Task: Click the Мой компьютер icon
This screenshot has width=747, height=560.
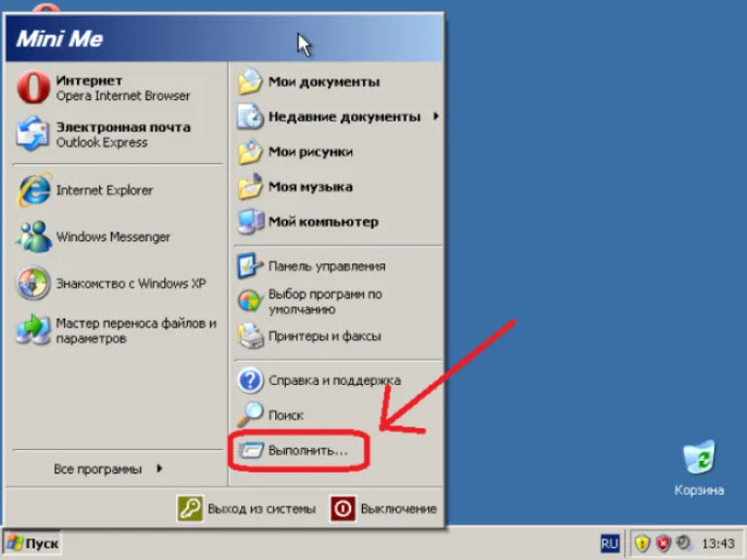Action: (250, 222)
